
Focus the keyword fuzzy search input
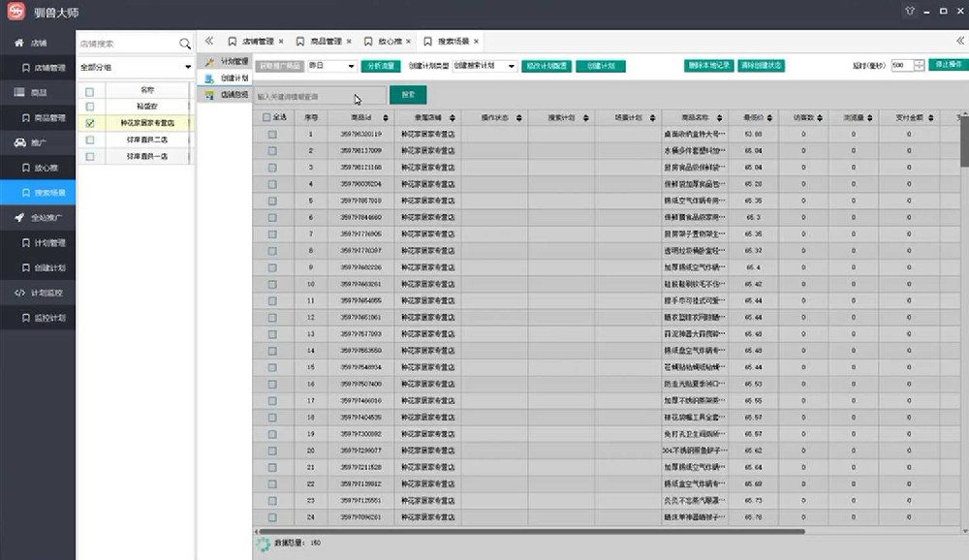[320, 96]
